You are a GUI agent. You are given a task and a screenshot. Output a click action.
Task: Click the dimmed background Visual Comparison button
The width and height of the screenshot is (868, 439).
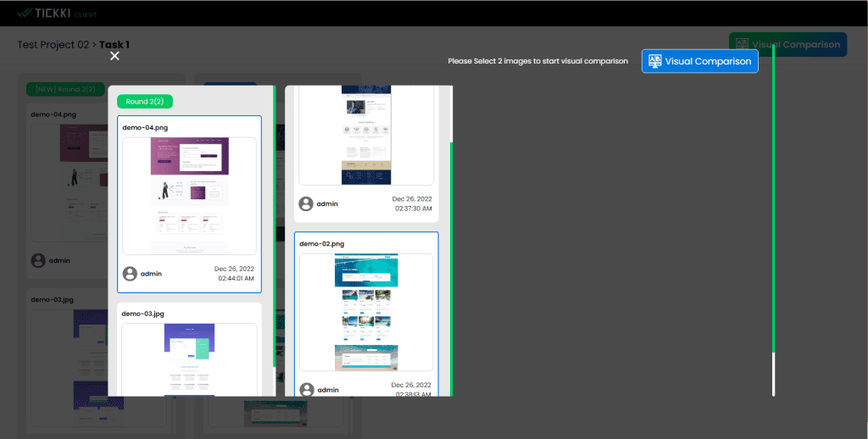(x=787, y=45)
